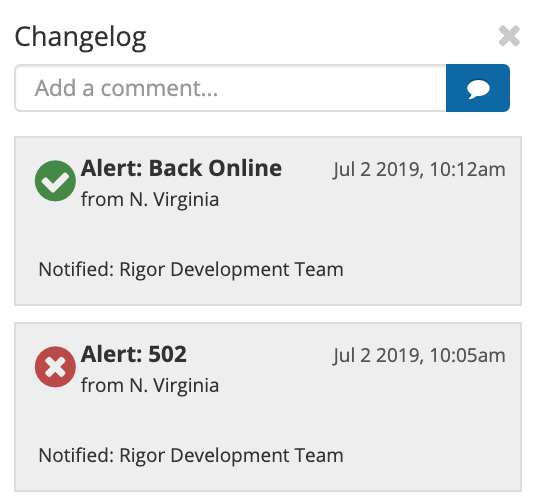538x496 pixels.
Task: Click the Add a comment input field
Action: click(230, 88)
